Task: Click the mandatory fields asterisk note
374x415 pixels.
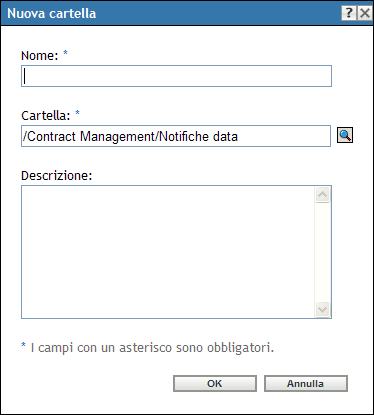Action: coord(147,347)
